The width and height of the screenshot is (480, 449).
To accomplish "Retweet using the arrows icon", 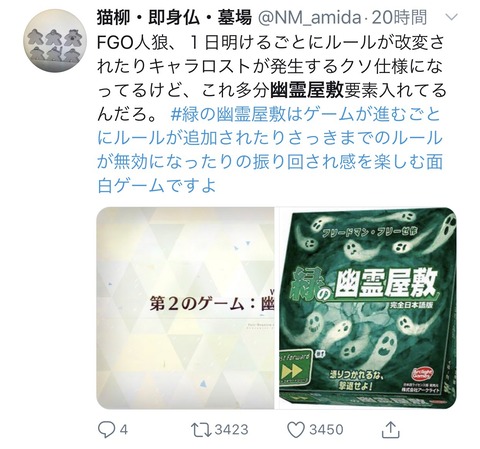I will coord(201,430).
